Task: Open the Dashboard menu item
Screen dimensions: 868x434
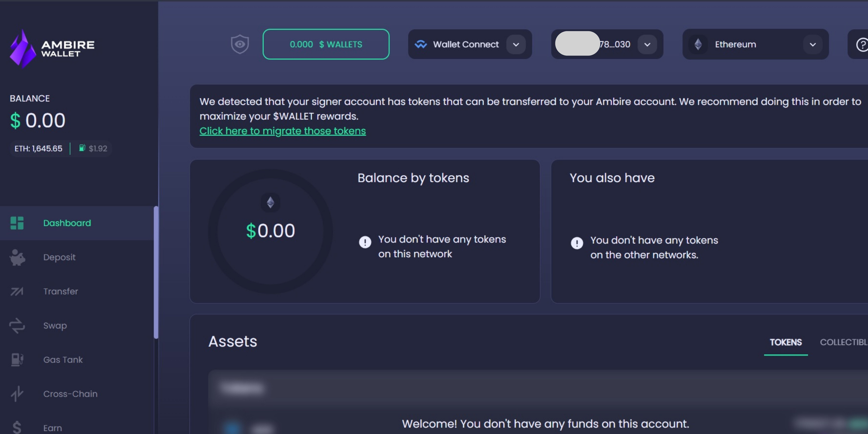Action: (x=77, y=223)
